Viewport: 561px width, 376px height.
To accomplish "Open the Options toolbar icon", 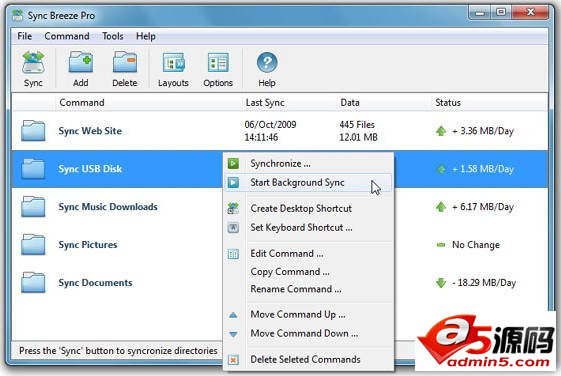I will (218, 63).
